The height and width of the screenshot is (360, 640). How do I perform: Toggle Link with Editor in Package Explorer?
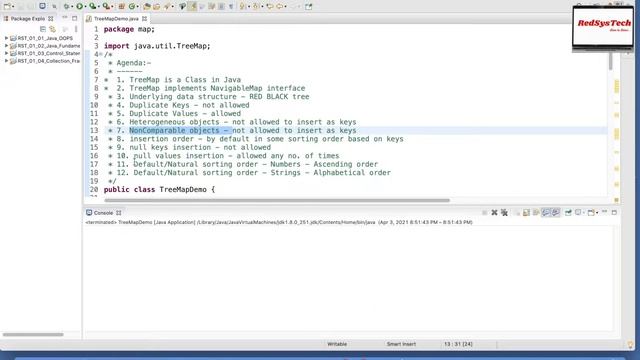click(x=52, y=29)
